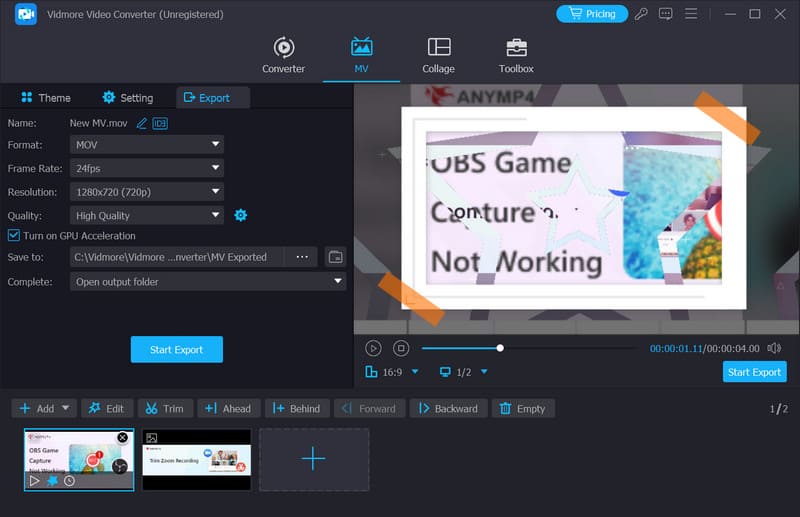Open the Toolbox section
800x517 pixels.
516,56
